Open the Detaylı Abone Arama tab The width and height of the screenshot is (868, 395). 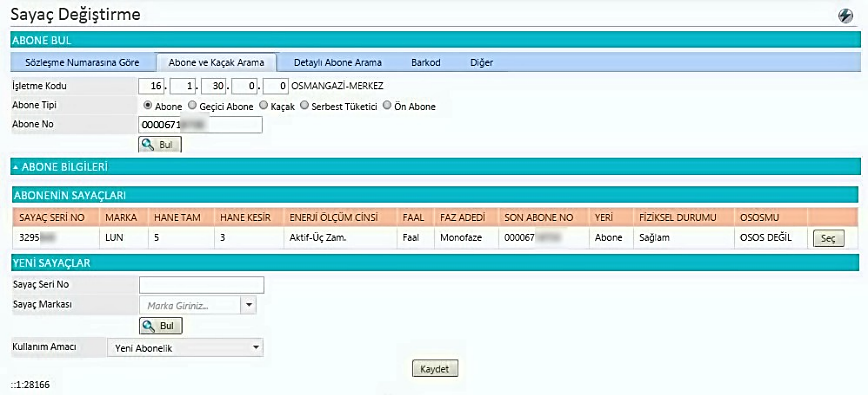(338, 63)
